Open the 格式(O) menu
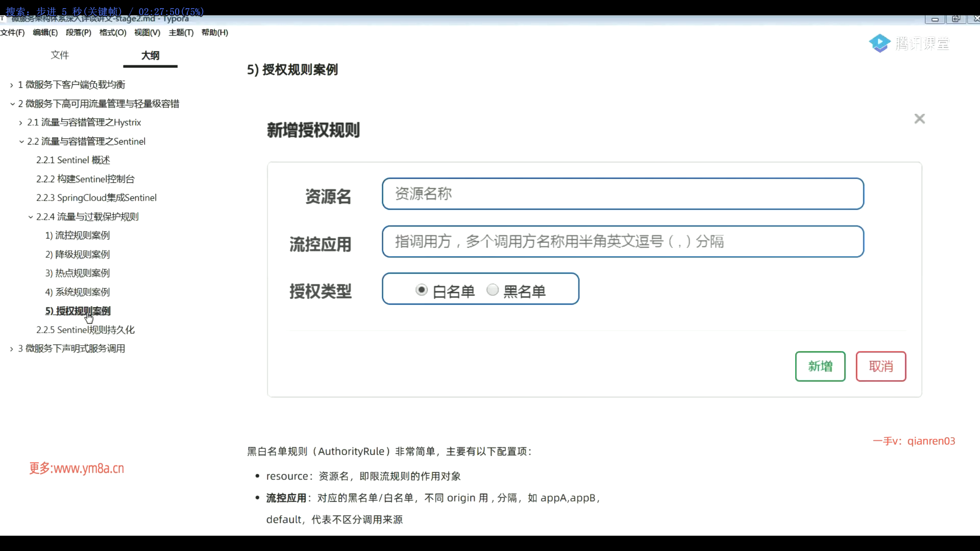Image resolution: width=980 pixels, height=551 pixels. 112,33
